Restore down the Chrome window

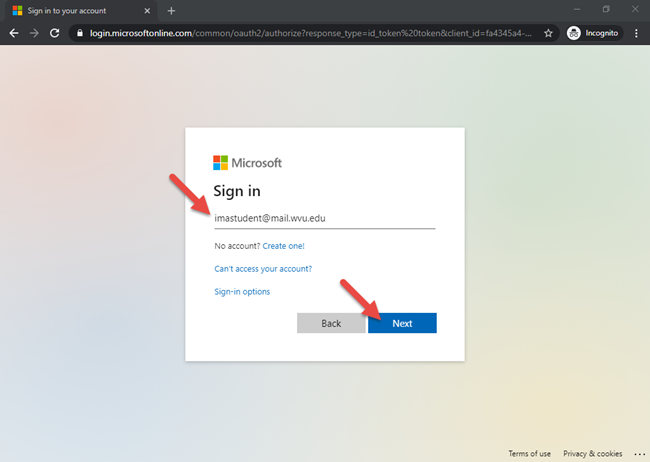tap(606, 9)
